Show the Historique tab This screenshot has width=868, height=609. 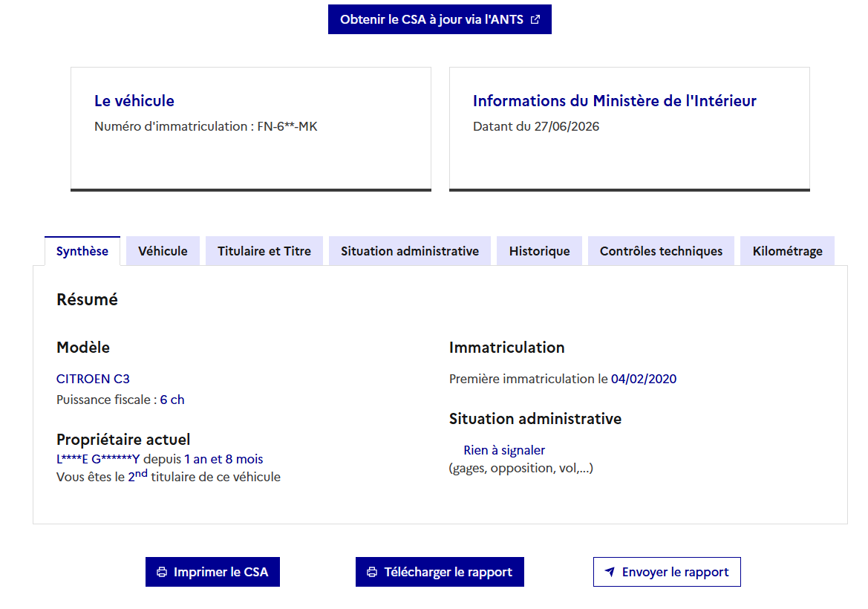(539, 251)
